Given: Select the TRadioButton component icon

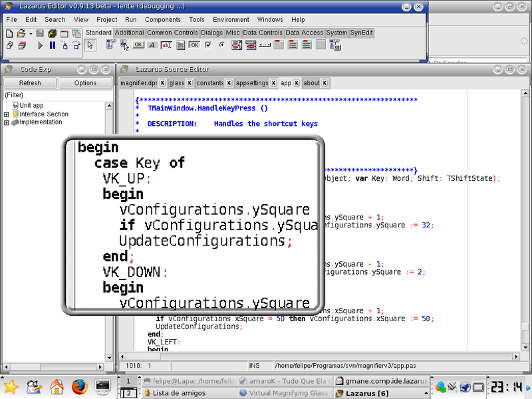Looking at the screenshot, I should point(221,45).
